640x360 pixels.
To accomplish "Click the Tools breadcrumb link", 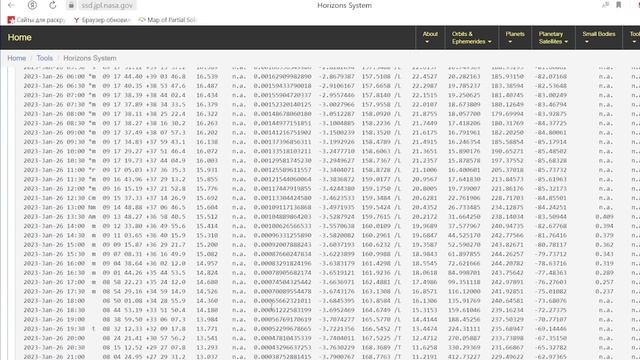I will 44,58.
